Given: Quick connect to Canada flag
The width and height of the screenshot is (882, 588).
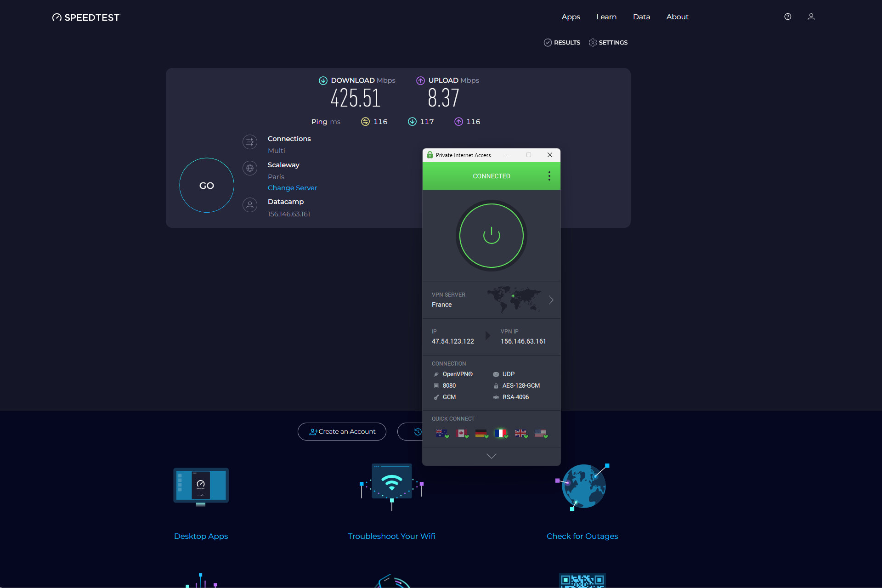Looking at the screenshot, I should [x=461, y=433].
